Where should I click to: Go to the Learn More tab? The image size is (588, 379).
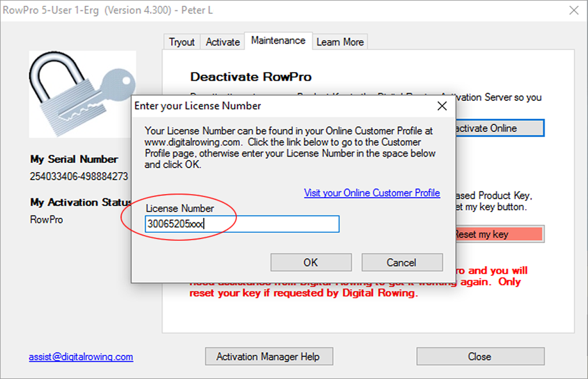coord(340,42)
